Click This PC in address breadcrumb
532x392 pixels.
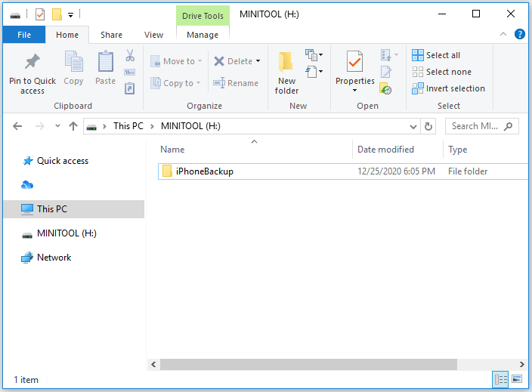pyautogui.click(x=128, y=126)
